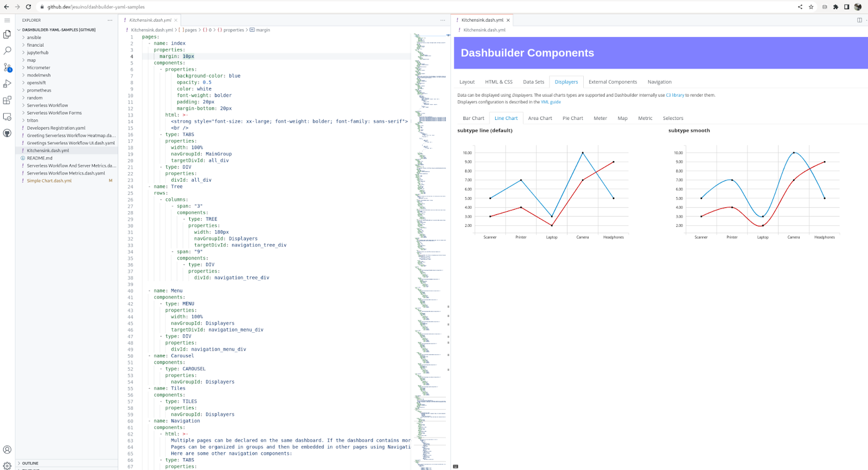Open the Extensions view
The width and height of the screenshot is (868, 470).
7,100
